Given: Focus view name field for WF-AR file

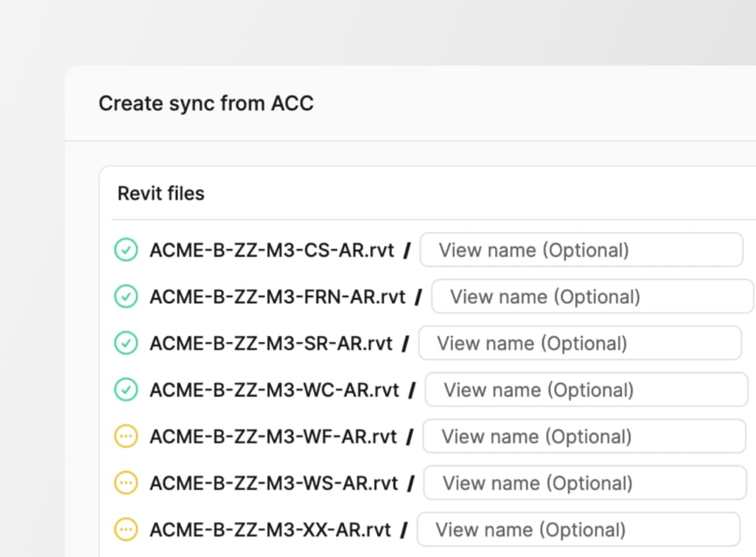Looking at the screenshot, I should coord(584,436).
